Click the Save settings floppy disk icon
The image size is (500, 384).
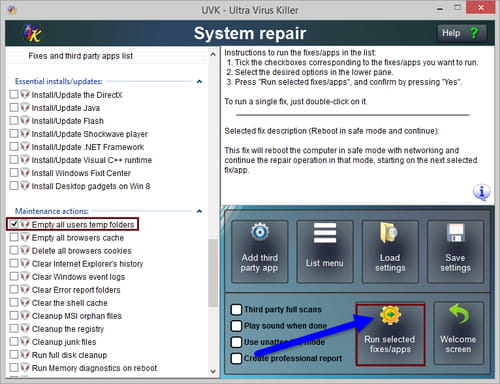click(455, 232)
